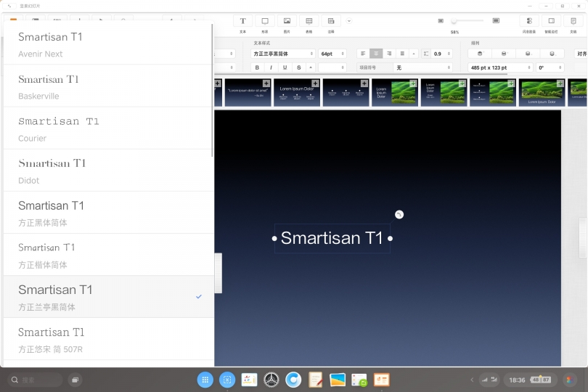This screenshot has width=588, height=392.
Task: Click the Smartisan T1 text on the slide
Action: pyautogui.click(x=332, y=238)
